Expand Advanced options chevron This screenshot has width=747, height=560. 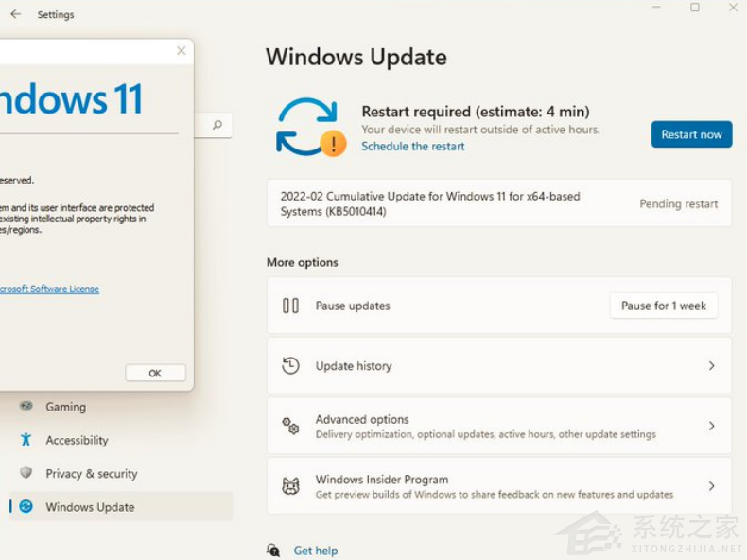click(x=711, y=426)
